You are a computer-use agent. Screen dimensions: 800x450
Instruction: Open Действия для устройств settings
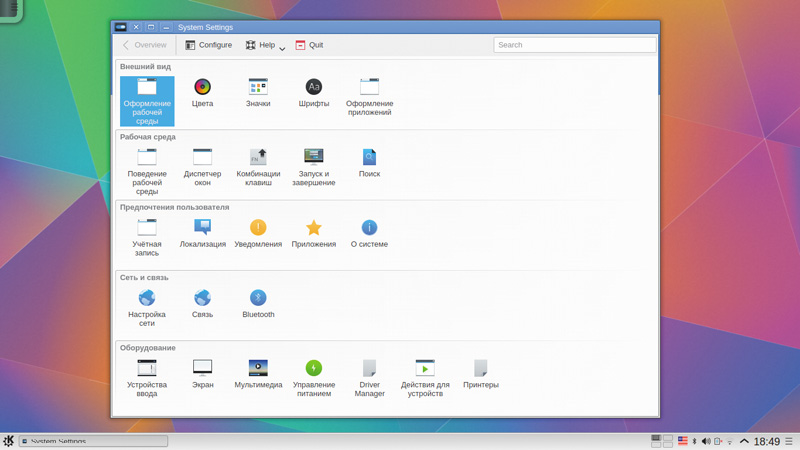[x=425, y=379]
